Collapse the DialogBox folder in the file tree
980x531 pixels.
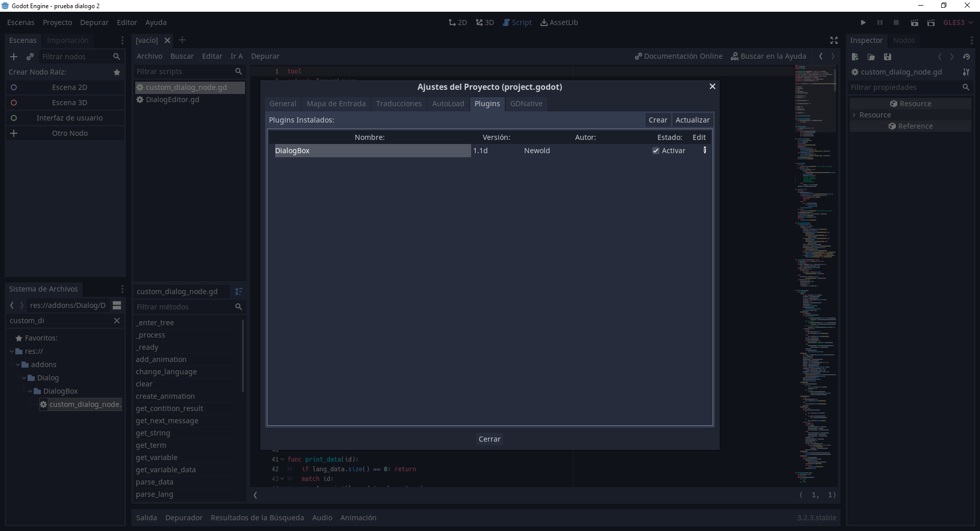click(x=31, y=391)
